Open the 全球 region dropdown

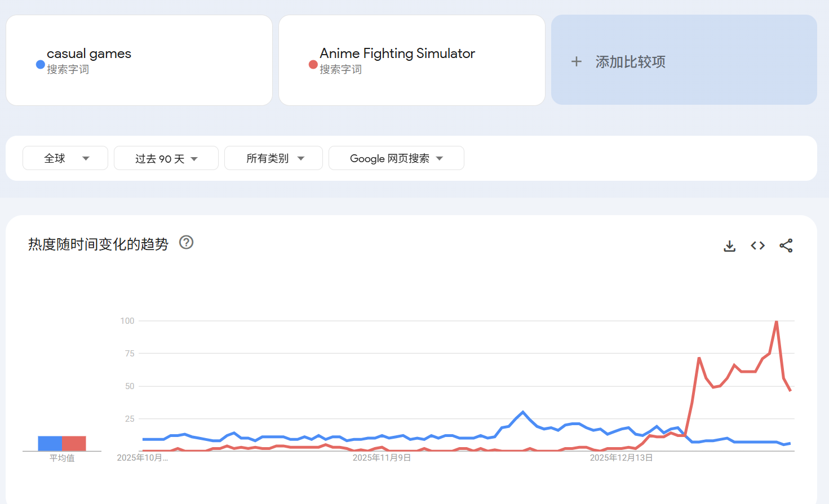click(x=65, y=158)
